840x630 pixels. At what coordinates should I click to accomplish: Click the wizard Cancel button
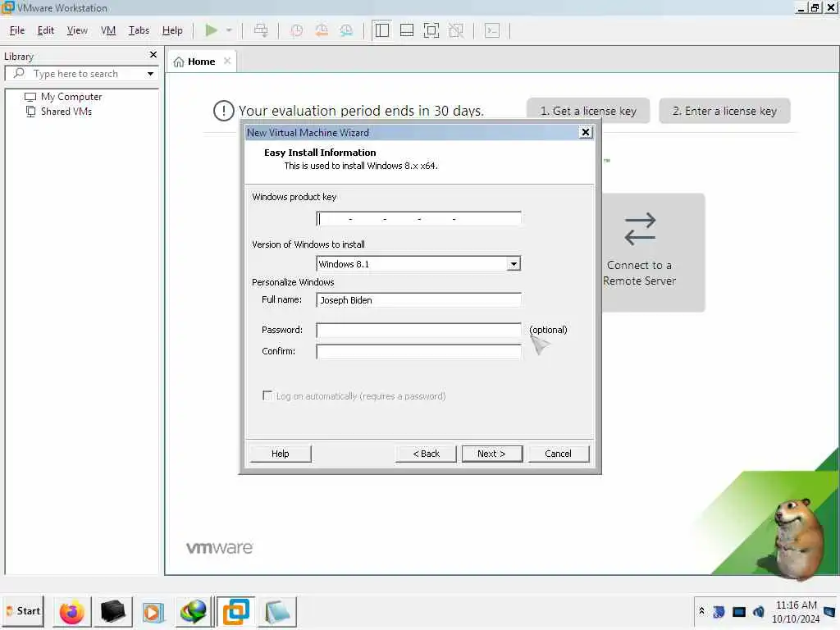pyautogui.click(x=558, y=454)
